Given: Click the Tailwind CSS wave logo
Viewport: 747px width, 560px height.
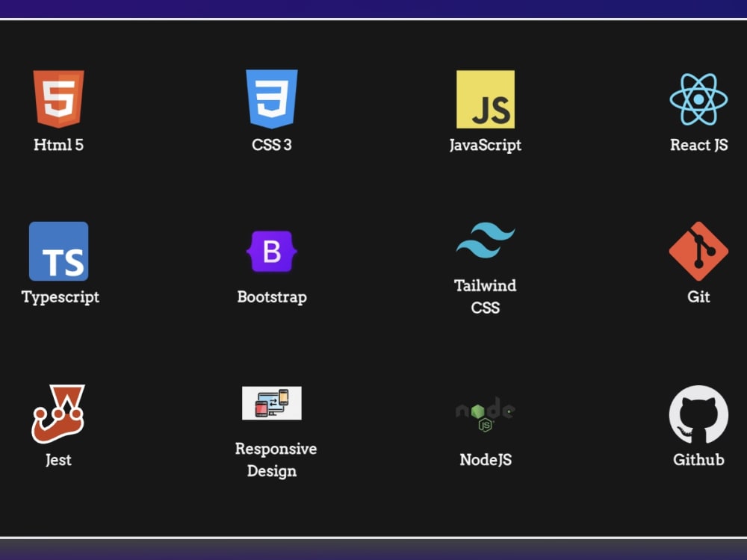Looking at the screenshot, I should click(485, 240).
